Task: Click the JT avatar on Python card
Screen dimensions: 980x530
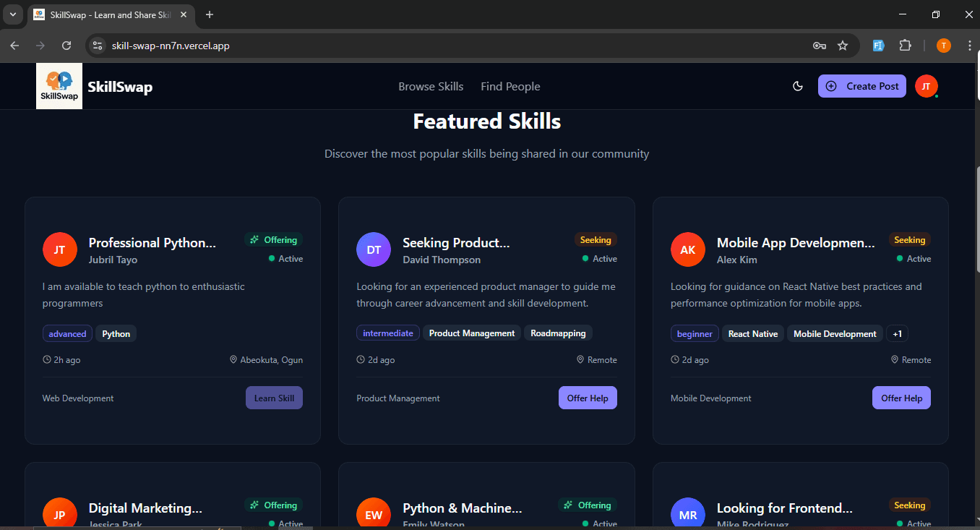Action: [x=59, y=249]
